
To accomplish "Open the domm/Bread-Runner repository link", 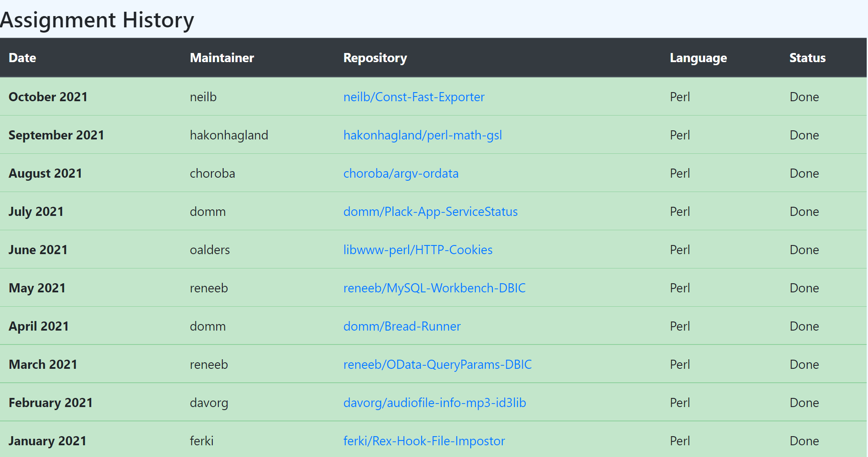I will pyautogui.click(x=402, y=326).
